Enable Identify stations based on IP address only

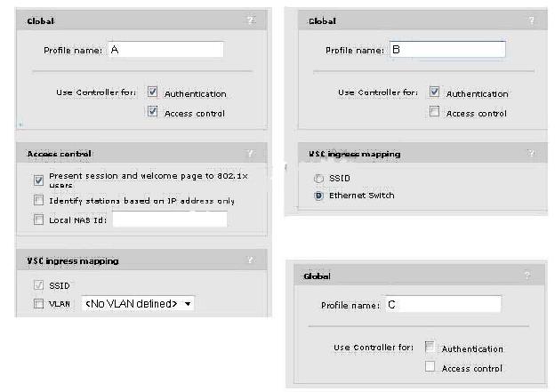pos(38,200)
